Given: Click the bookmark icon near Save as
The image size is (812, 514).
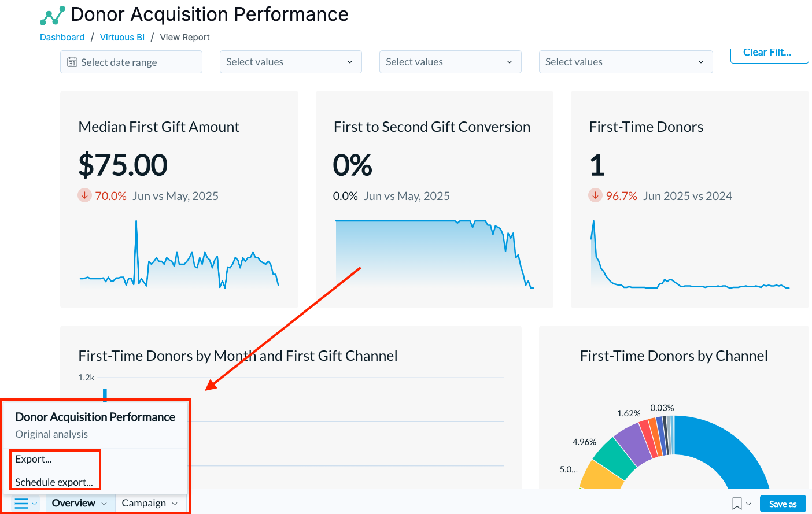Looking at the screenshot, I should tap(737, 504).
